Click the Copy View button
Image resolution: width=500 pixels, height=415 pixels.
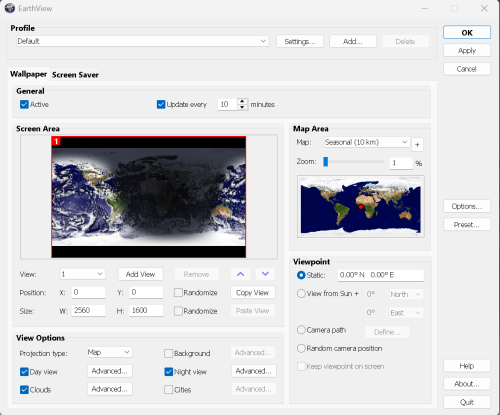(x=252, y=293)
